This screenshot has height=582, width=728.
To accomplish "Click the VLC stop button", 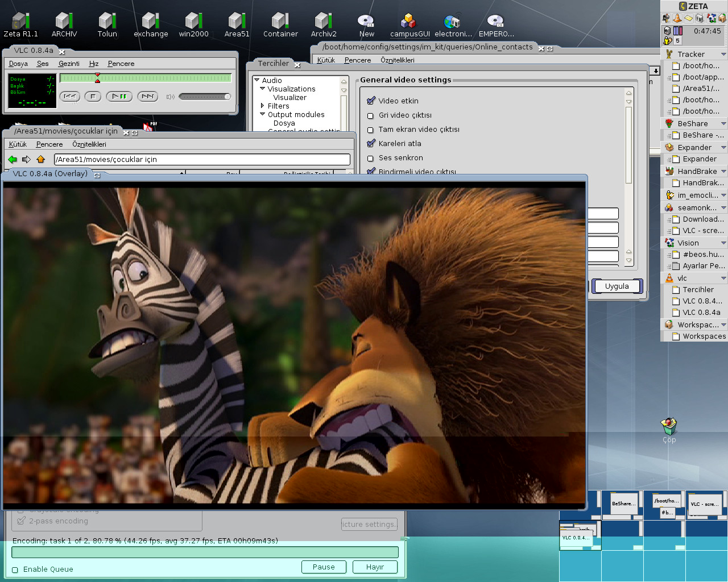I will pos(93,97).
